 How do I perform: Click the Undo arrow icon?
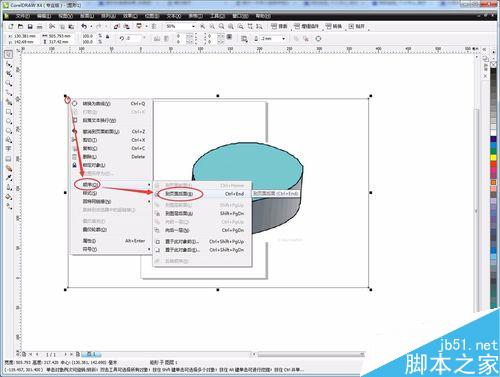(x=84, y=26)
